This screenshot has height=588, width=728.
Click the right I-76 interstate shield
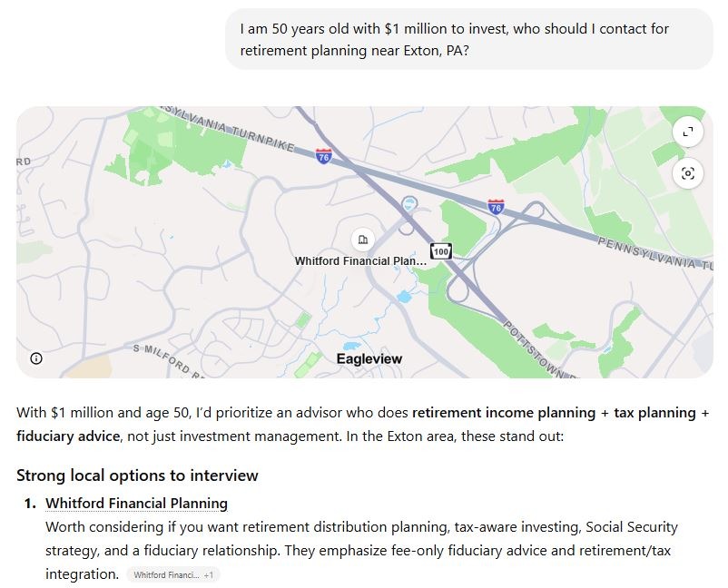pos(495,207)
